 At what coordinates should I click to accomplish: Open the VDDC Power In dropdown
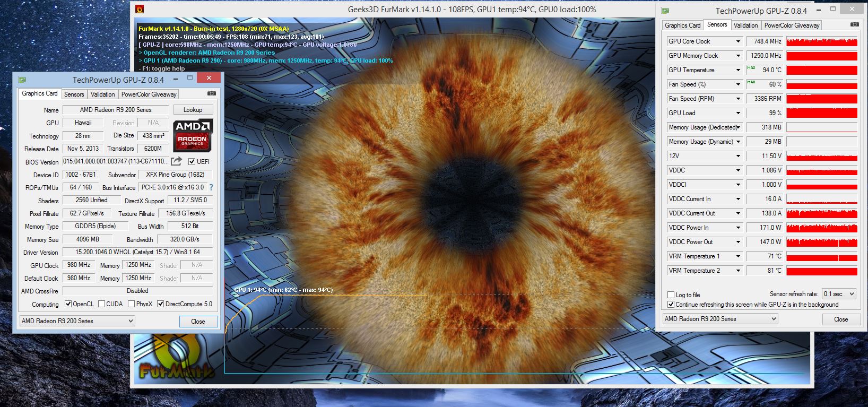click(x=737, y=228)
